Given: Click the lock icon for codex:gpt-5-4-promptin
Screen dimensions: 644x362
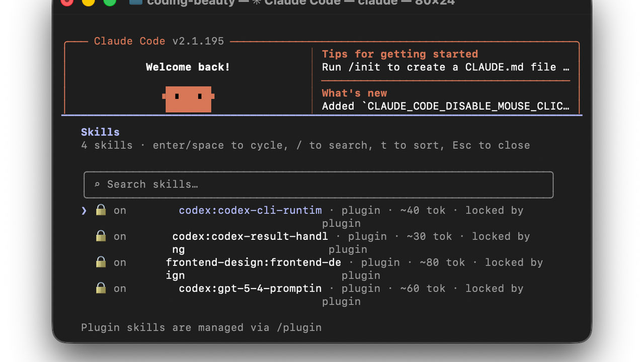Looking at the screenshot, I should [101, 288].
